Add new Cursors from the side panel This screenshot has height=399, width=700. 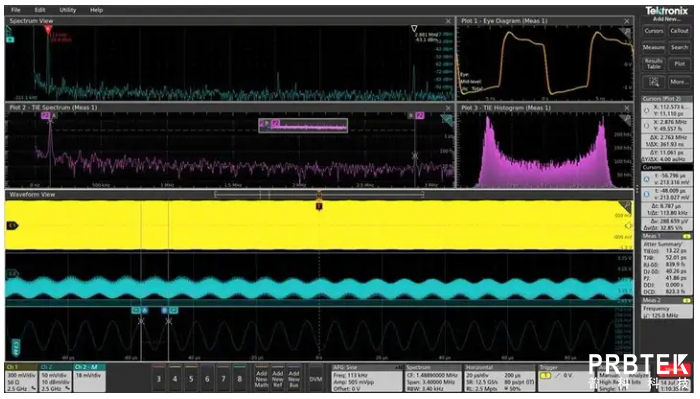pyautogui.click(x=654, y=31)
